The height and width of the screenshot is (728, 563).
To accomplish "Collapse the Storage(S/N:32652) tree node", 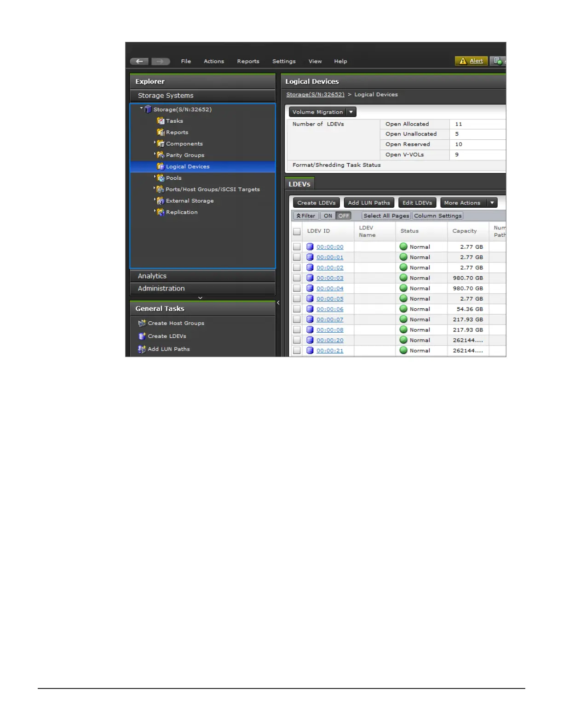I will click(x=141, y=108).
